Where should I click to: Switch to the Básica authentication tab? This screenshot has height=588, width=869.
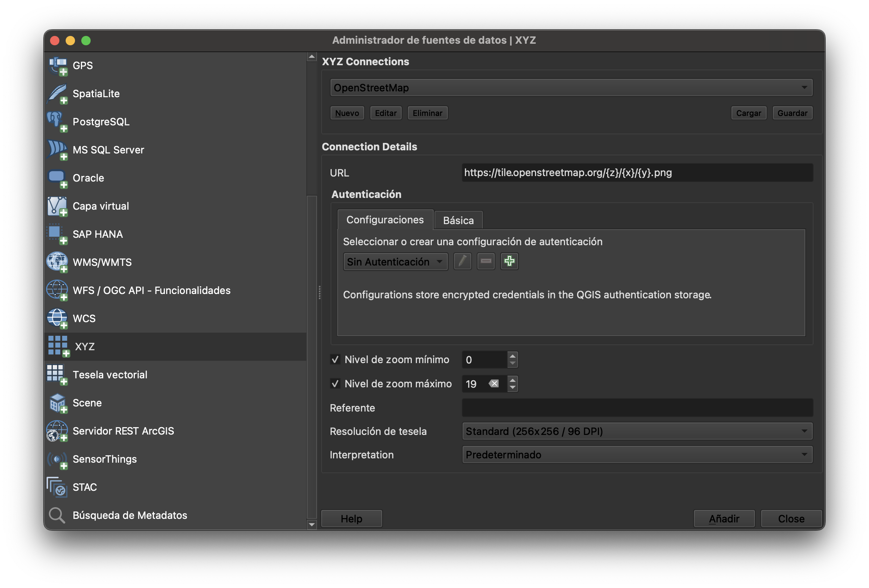(x=458, y=221)
